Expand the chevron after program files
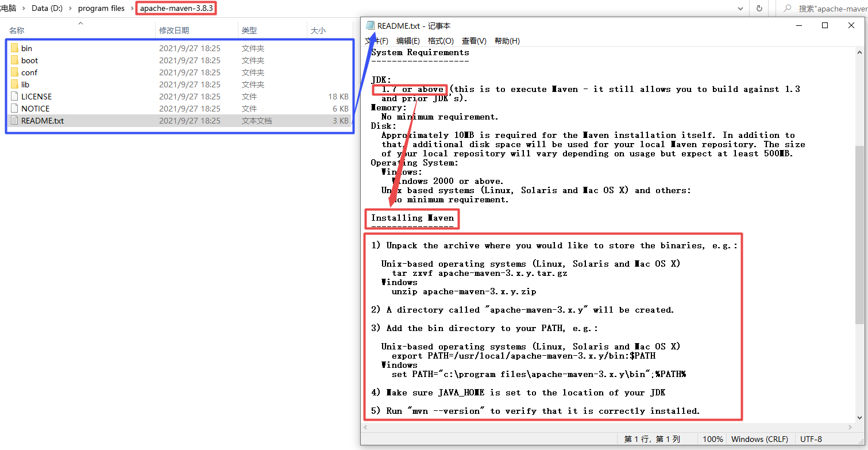This screenshot has width=868, height=450. click(132, 9)
